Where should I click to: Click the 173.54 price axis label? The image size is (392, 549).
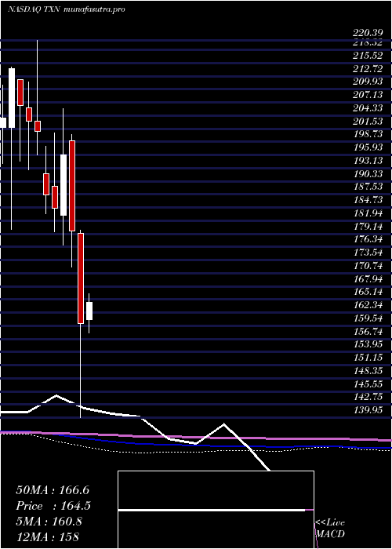point(368,253)
